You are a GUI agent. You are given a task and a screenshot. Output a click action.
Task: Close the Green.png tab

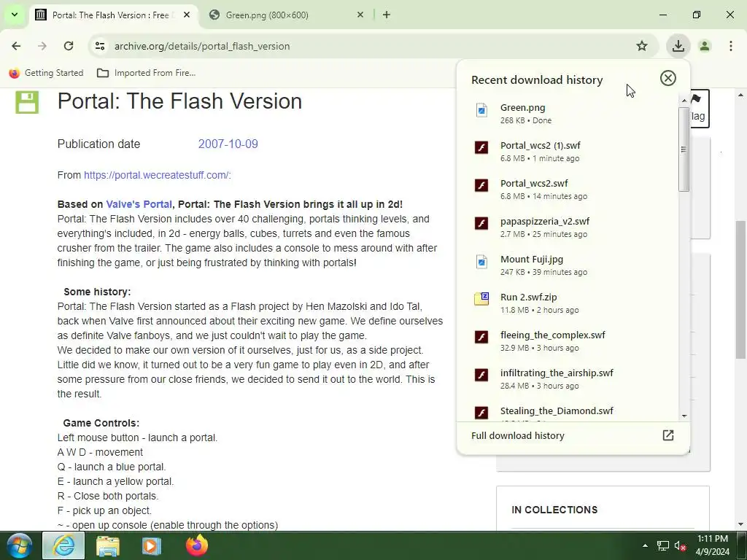click(x=360, y=15)
